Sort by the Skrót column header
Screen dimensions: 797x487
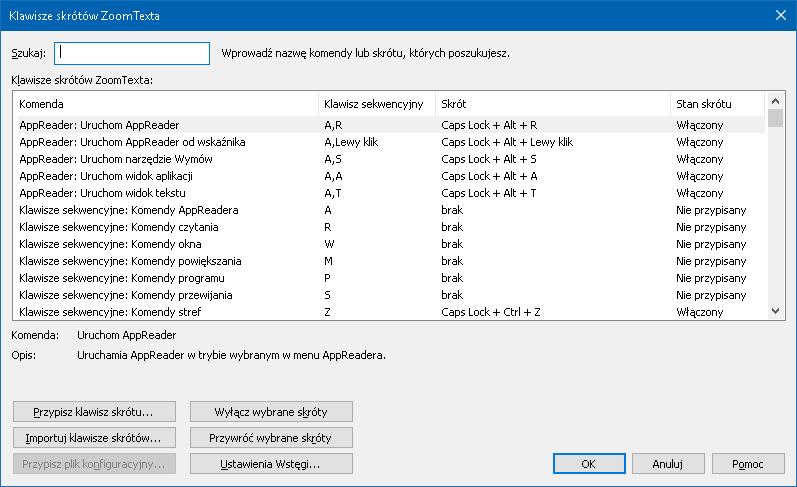click(x=553, y=104)
